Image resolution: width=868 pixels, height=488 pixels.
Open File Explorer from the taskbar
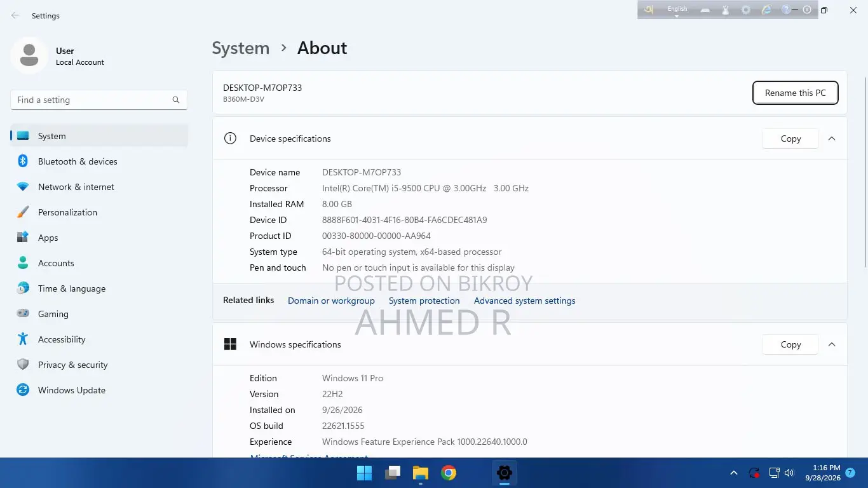coord(421,473)
